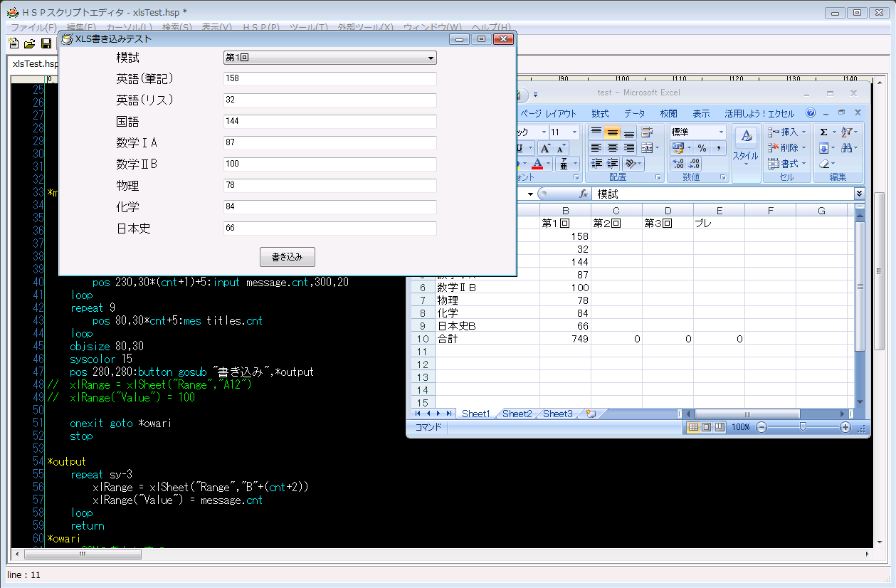896x588 pixels.
Task: Open the データ ribbon tab in Excel
Action: tap(634, 113)
